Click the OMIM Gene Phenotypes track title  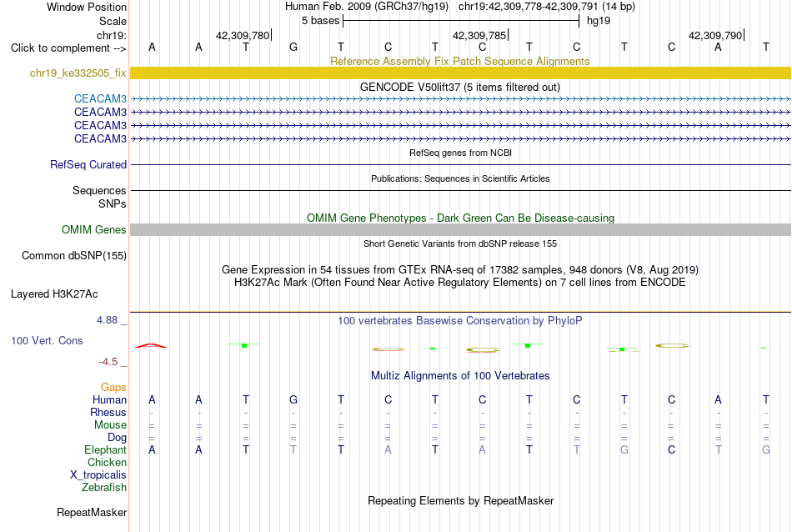[x=461, y=218]
